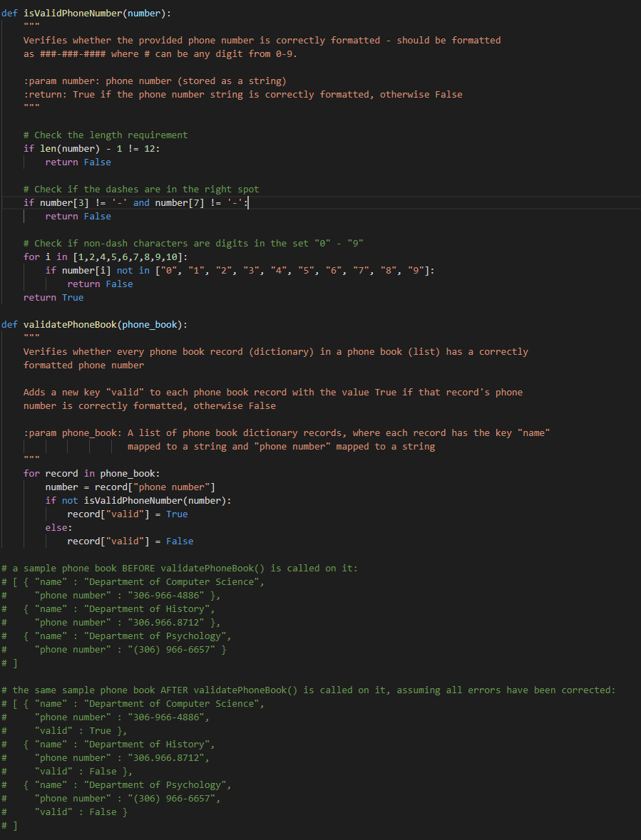641x840 pixels.
Task: Click the docstring line 'formatted phone number'
Action: [x=83, y=365]
